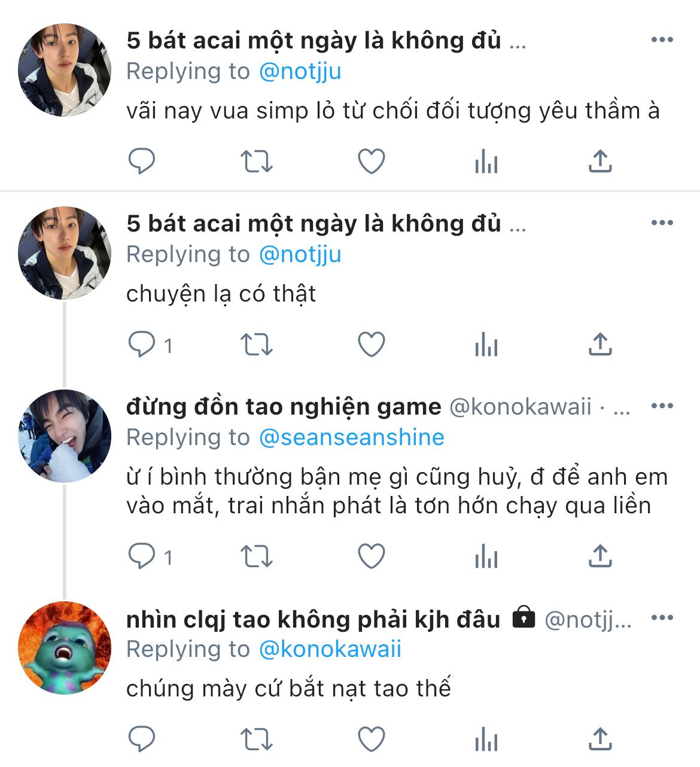
Task: Like the "chuyện lạ có thật" tweet
Action: tap(371, 345)
